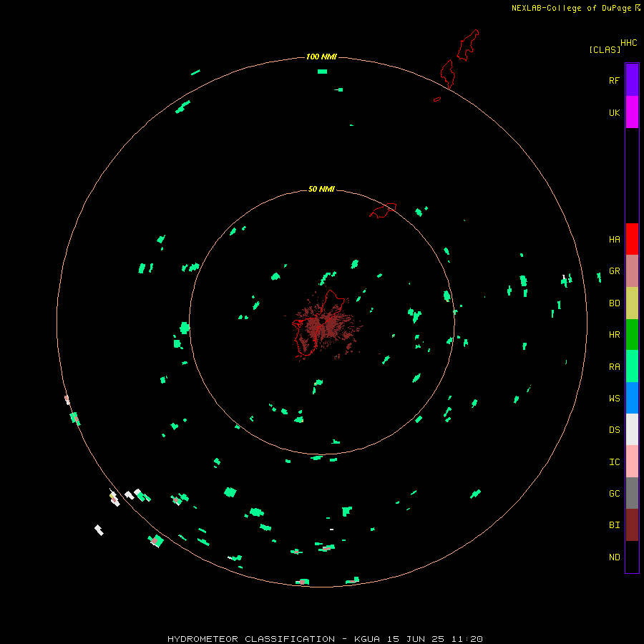Screen dimensions: 644x644
Task: Click the GC gray legend swatch
Action: 632,493
